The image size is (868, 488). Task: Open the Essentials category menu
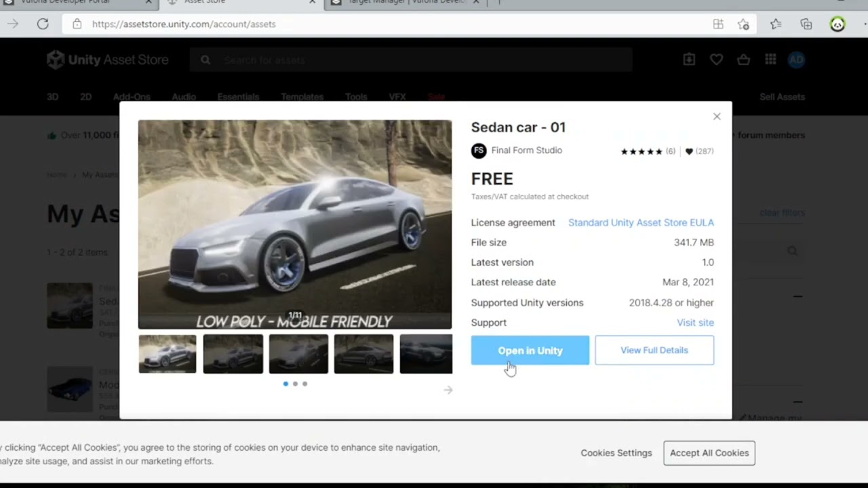click(238, 97)
